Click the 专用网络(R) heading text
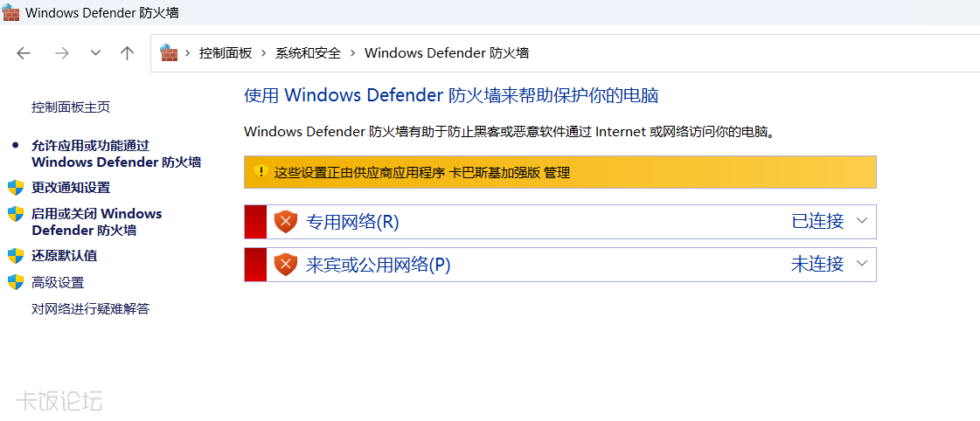This screenshot has width=980, height=421. pos(352,221)
